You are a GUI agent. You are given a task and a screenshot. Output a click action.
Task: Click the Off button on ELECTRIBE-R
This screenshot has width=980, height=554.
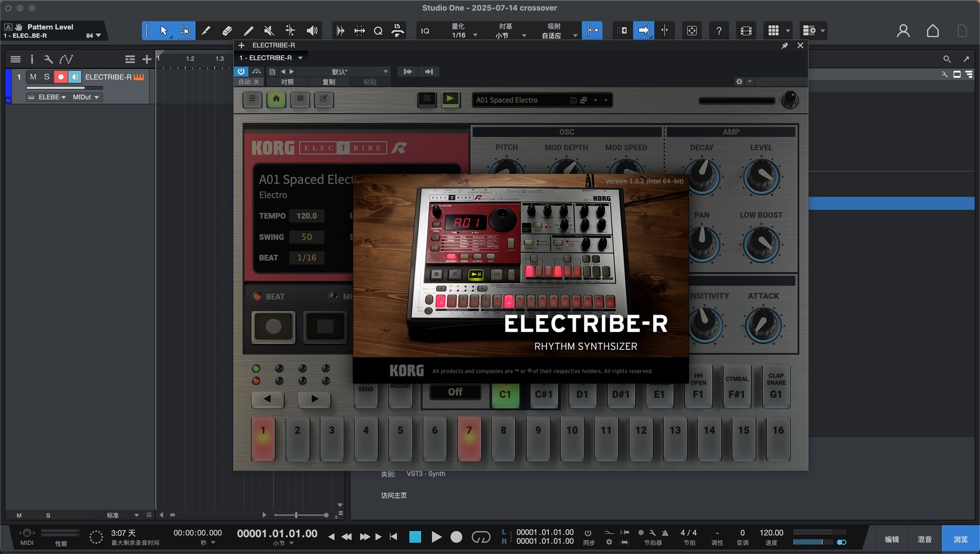pos(455,392)
